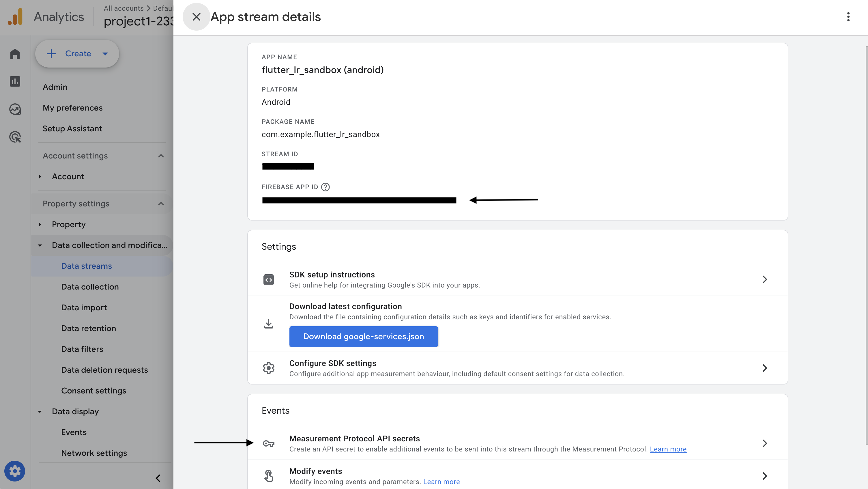
Task: Click the code icon beside SDK setup instructions
Action: click(x=269, y=279)
